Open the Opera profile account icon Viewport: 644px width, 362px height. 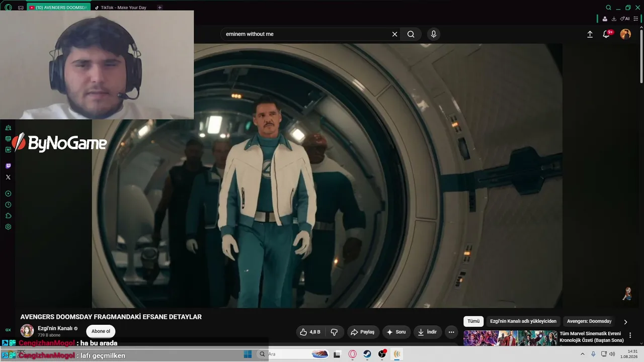tap(605, 19)
